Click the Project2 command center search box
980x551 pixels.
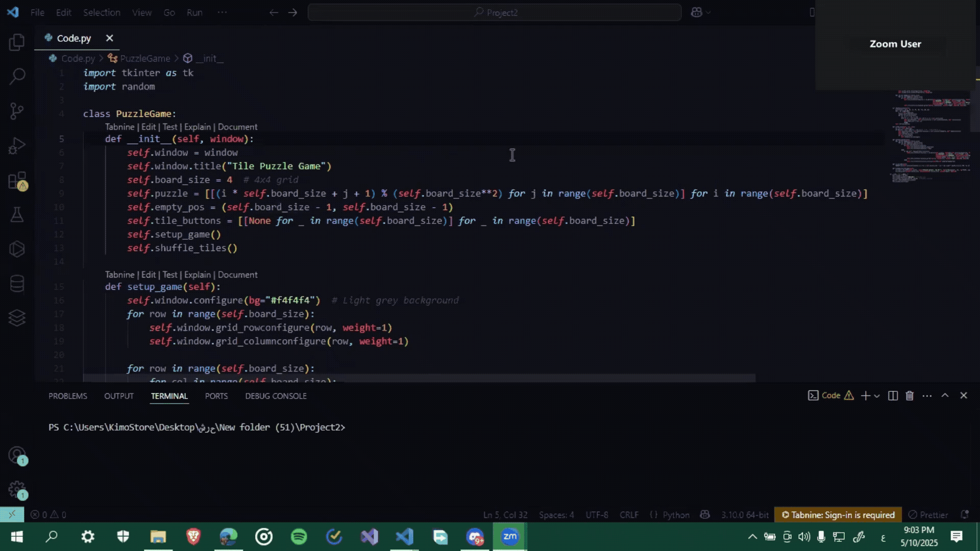click(x=494, y=12)
